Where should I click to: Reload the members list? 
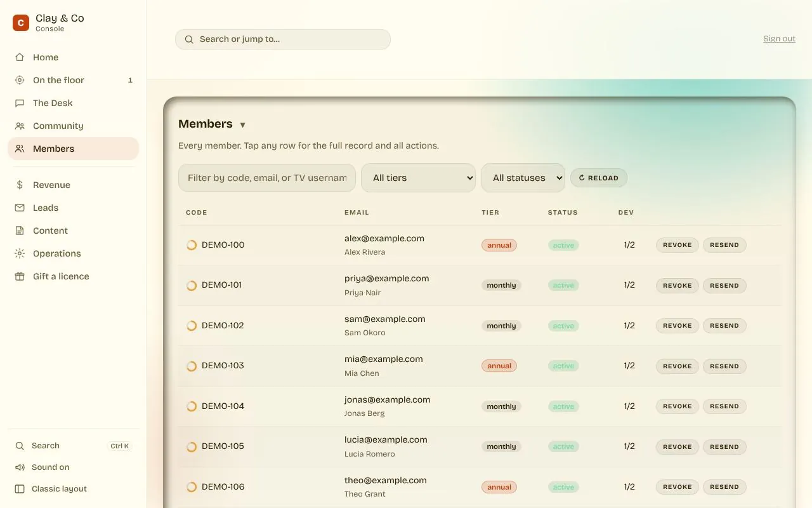pyautogui.click(x=599, y=178)
